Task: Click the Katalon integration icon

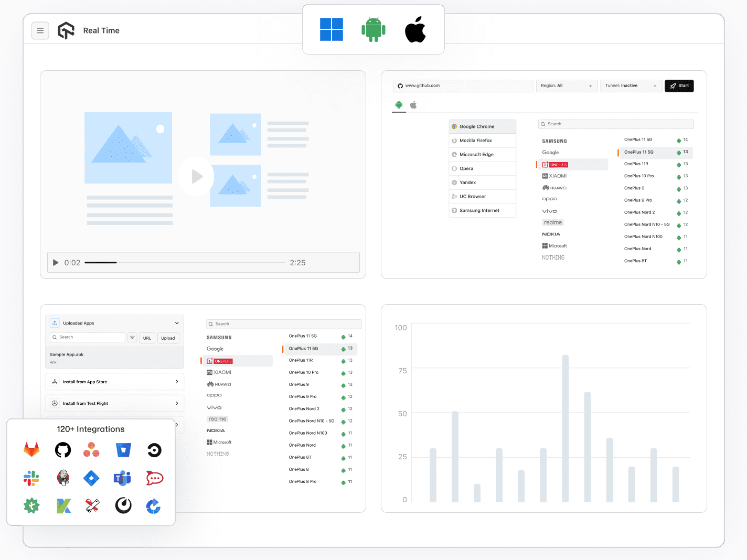Action: coord(63,505)
